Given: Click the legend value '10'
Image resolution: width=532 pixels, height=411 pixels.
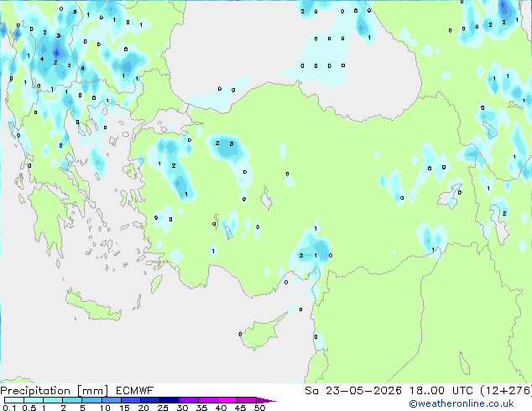Looking at the screenshot, I should pyautogui.click(x=105, y=408).
